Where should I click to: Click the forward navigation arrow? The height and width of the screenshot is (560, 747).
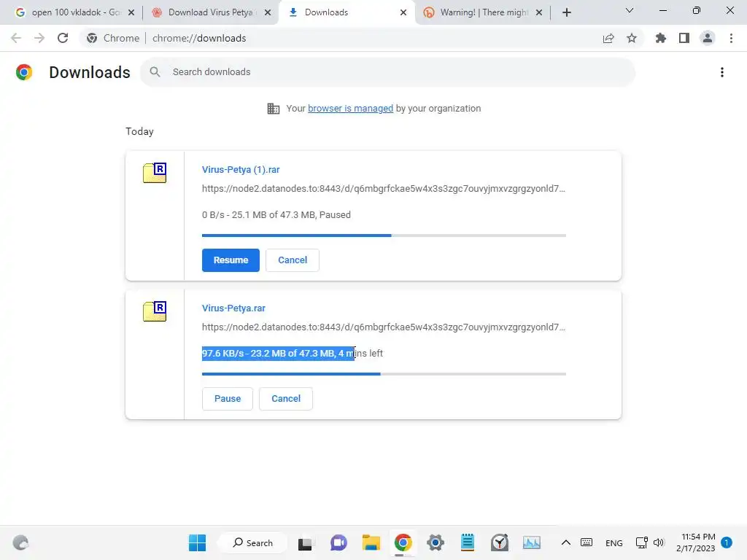[39, 38]
